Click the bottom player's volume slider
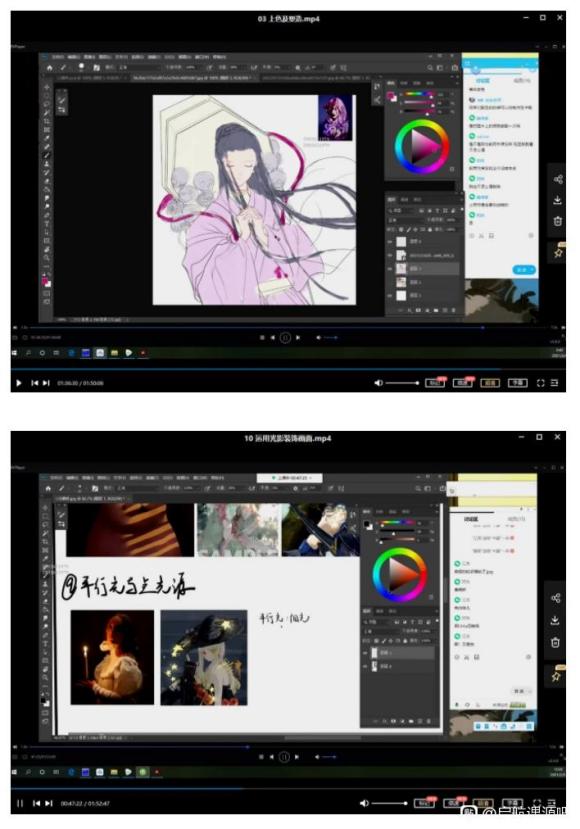580x829 pixels. [x=389, y=803]
